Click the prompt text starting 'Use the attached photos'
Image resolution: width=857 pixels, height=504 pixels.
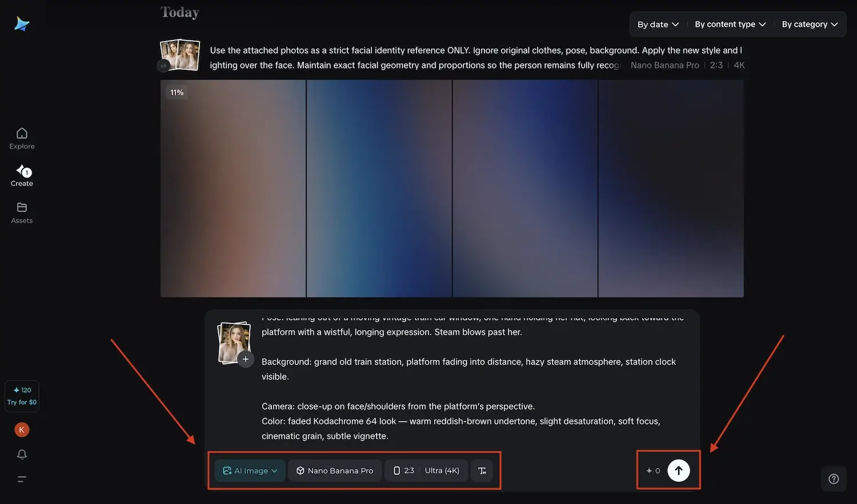click(476, 58)
